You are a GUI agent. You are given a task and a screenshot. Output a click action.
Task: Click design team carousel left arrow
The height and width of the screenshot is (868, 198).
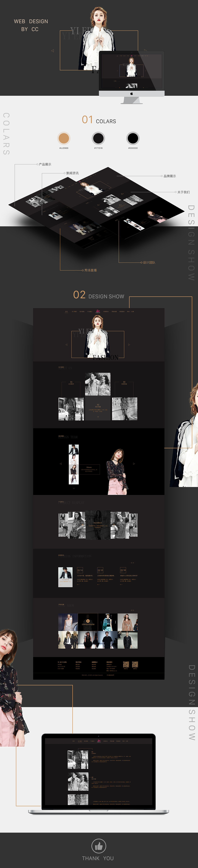pyautogui.click(x=61, y=464)
